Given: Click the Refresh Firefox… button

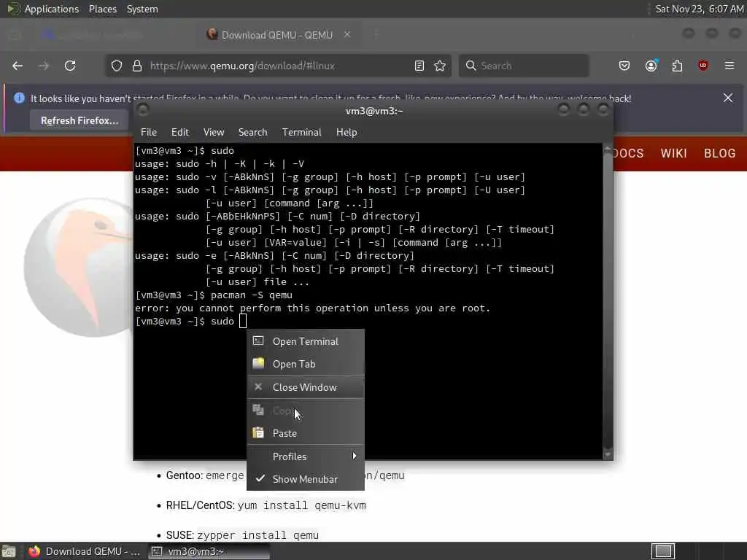Looking at the screenshot, I should [x=80, y=120].
